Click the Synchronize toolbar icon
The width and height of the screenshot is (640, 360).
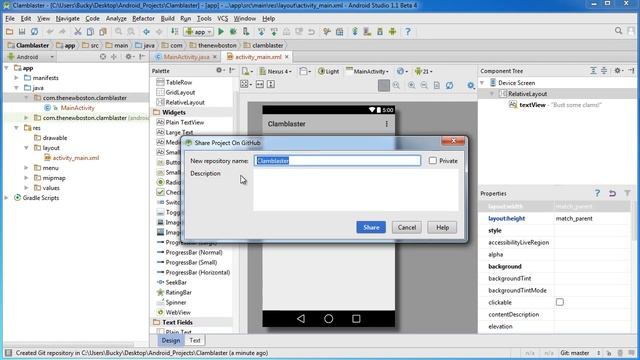(x=35, y=31)
